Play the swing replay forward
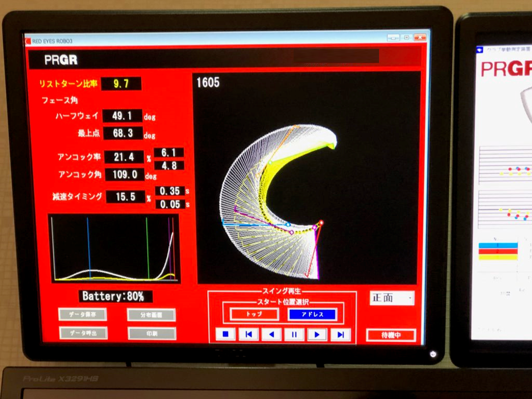The image size is (532, 399). point(317,334)
